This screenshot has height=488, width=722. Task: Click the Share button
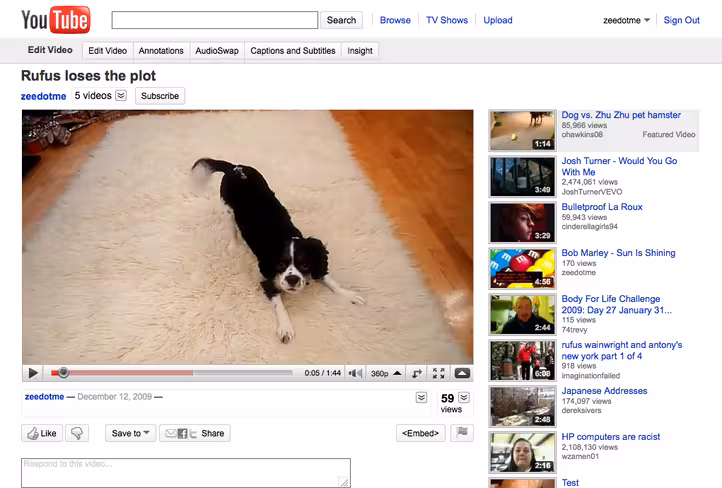point(195,433)
